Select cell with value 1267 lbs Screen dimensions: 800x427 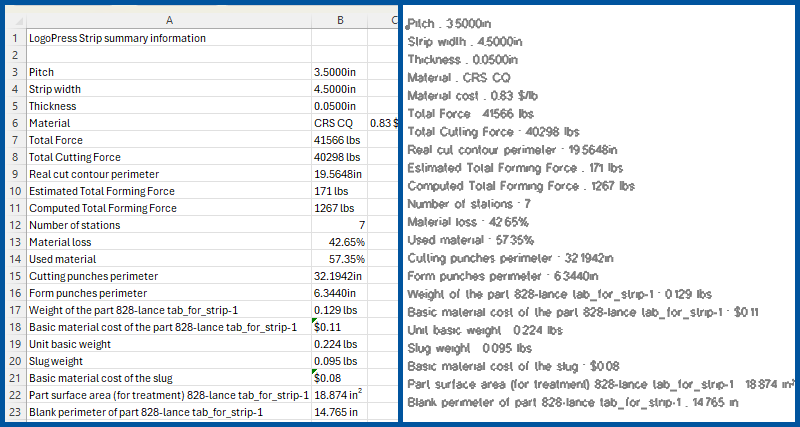[x=340, y=208]
